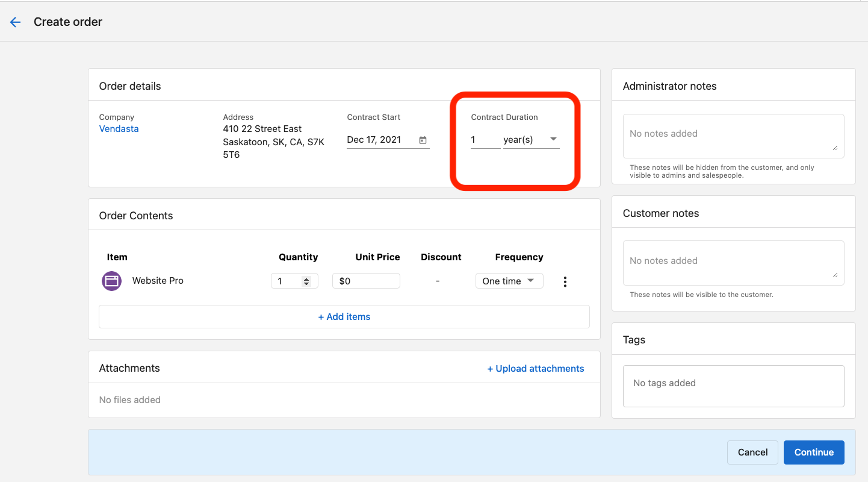Click the Order Contents section heading
The width and height of the screenshot is (868, 482).
tap(136, 216)
